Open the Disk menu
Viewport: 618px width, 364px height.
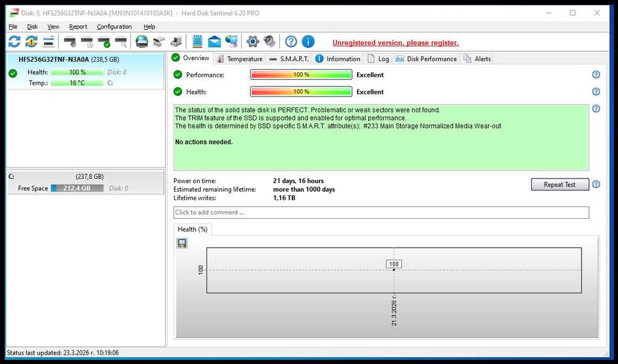32,27
